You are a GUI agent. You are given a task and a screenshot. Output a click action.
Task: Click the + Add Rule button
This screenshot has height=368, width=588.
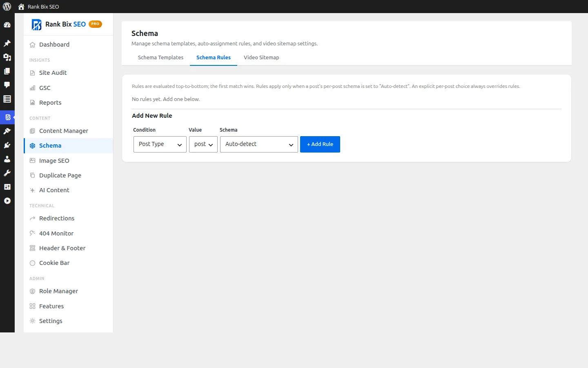320,144
